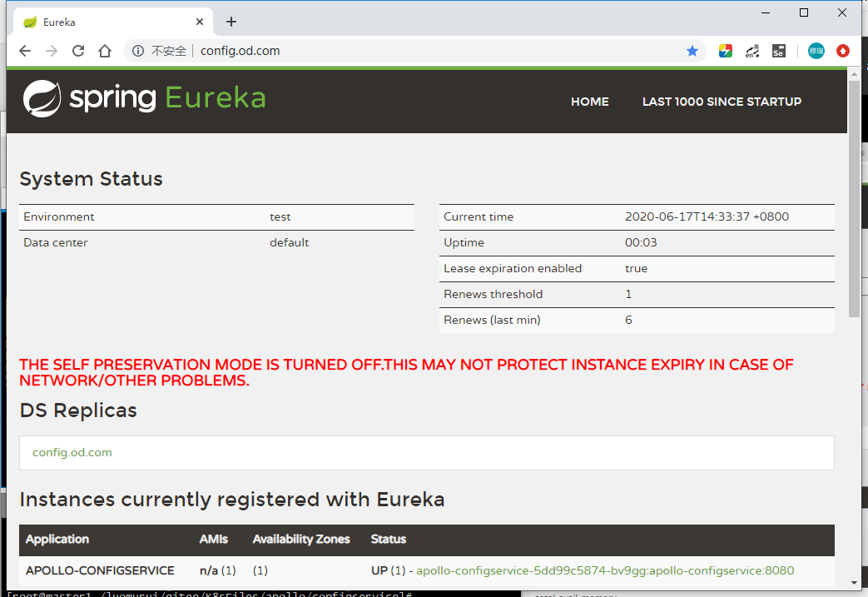This screenshot has width=868, height=597.
Task: Click the vertical scrollbar thumb
Action: [854, 199]
